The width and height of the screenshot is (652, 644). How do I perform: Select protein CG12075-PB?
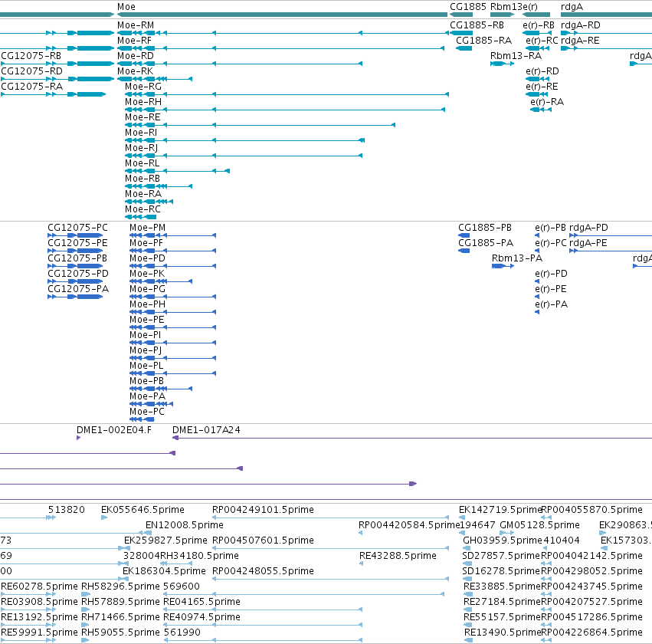tap(77, 258)
